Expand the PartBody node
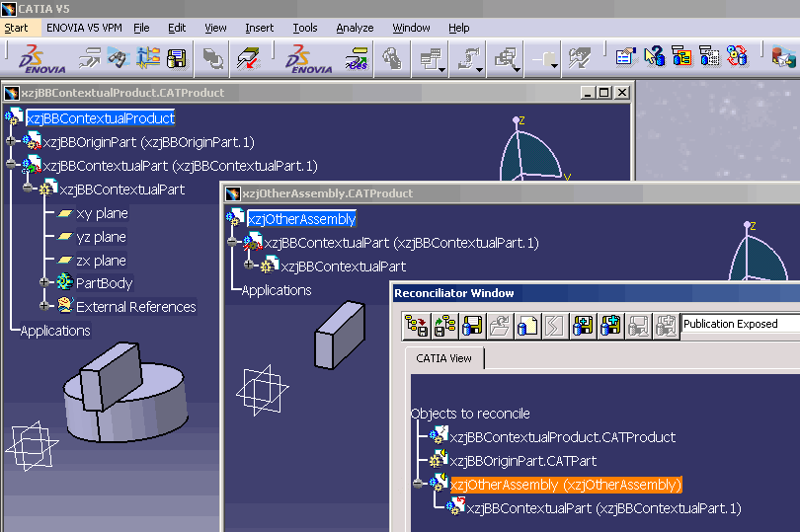Image resolution: width=800 pixels, height=532 pixels. (x=45, y=283)
